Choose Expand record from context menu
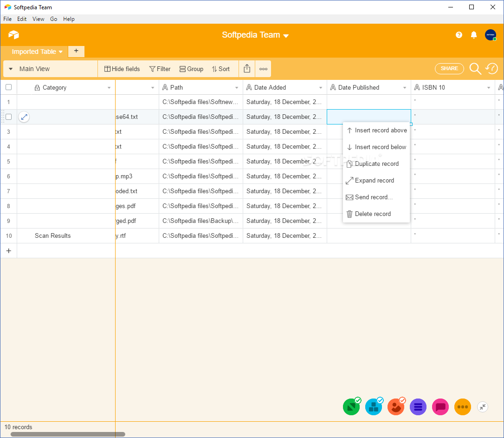This screenshot has width=504, height=438. (x=376, y=180)
